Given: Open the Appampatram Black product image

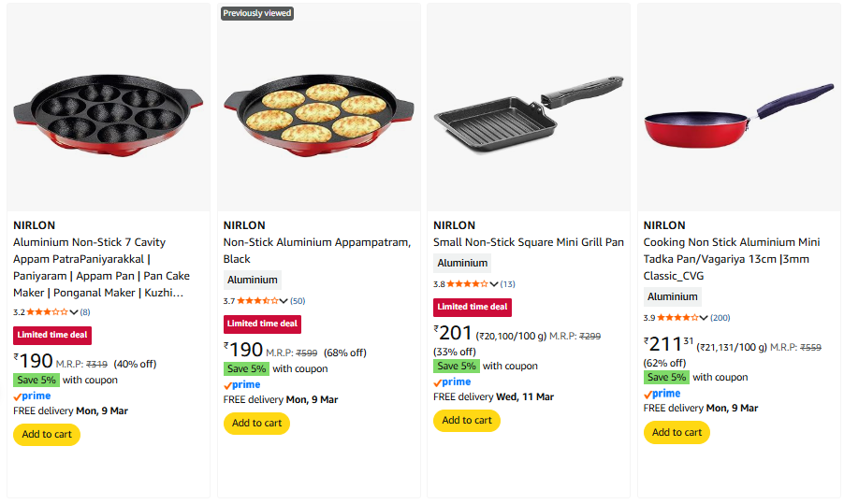Looking at the screenshot, I should point(319,107).
